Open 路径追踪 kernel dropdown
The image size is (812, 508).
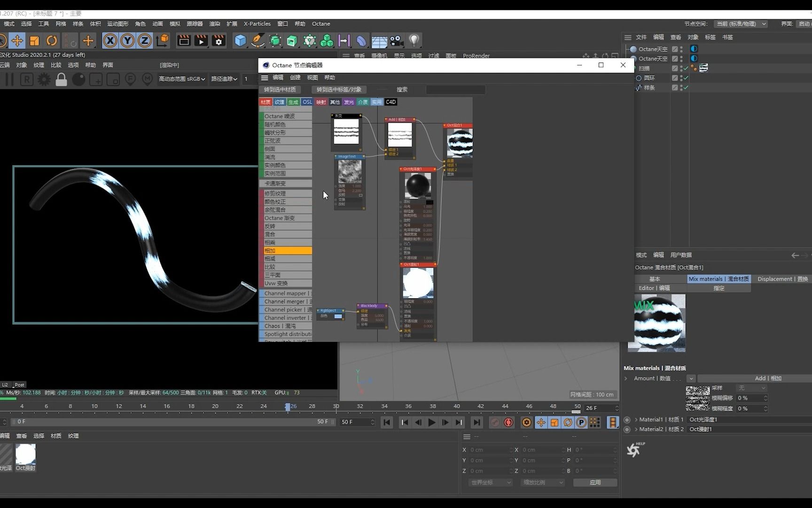click(x=224, y=79)
